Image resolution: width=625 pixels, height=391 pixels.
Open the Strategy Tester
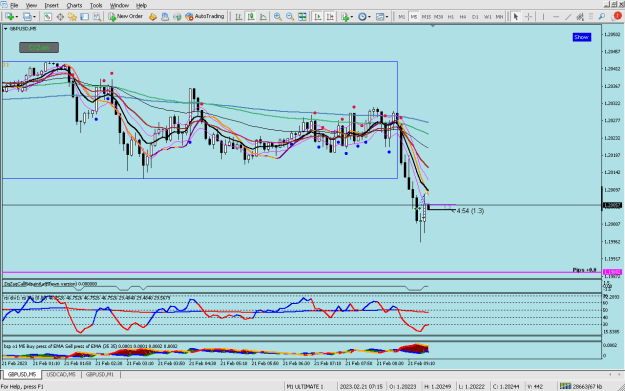tap(97, 17)
